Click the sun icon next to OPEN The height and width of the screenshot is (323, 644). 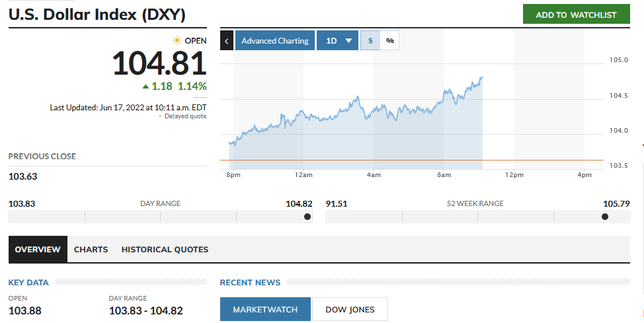(177, 40)
